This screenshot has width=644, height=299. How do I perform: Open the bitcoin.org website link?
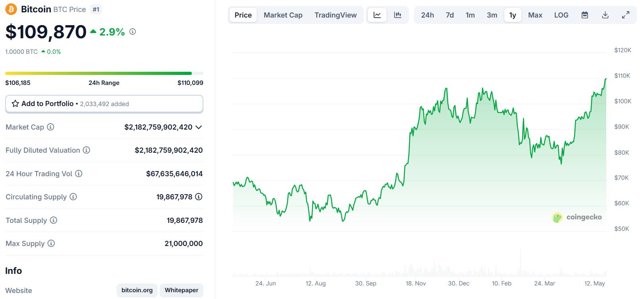click(137, 290)
